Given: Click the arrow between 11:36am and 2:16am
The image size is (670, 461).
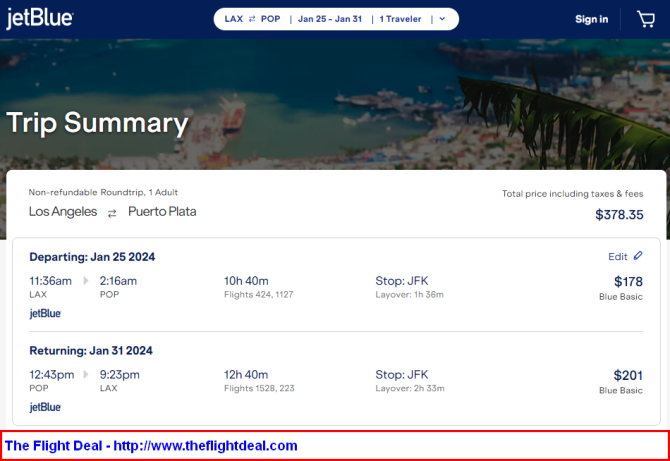Looking at the screenshot, I should click(86, 281).
